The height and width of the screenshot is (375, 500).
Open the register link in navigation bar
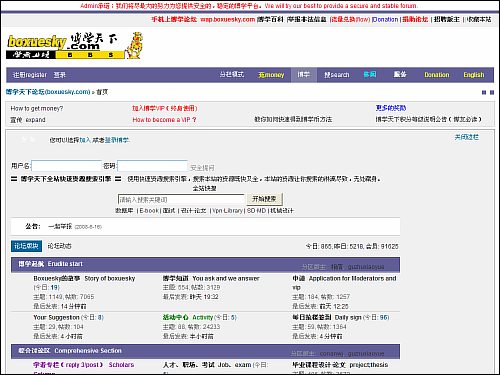click(30, 75)
